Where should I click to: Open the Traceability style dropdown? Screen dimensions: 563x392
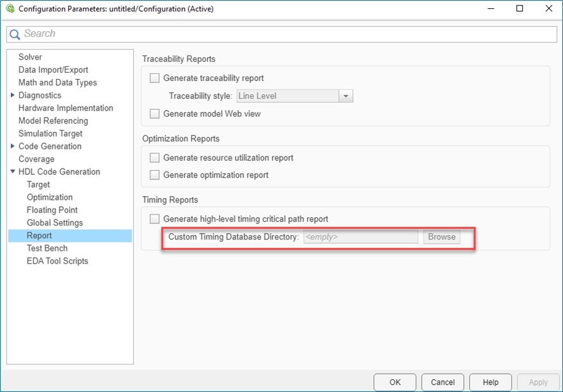(x=345, y=96)
